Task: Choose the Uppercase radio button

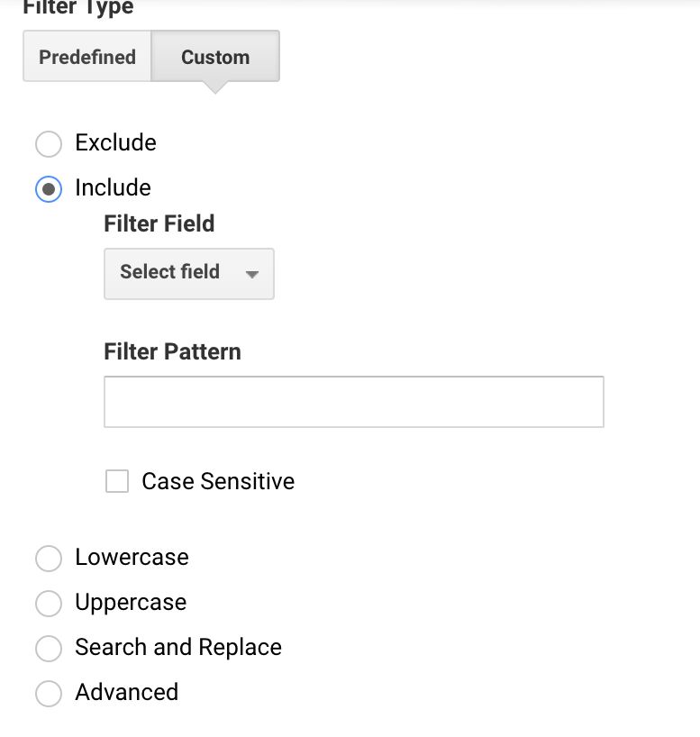Action: (49, 604)
